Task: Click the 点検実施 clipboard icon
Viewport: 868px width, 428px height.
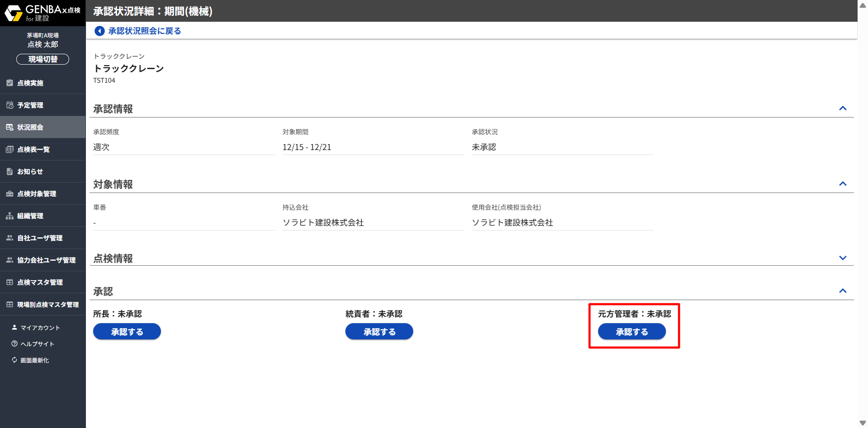Action: [9, 83]
